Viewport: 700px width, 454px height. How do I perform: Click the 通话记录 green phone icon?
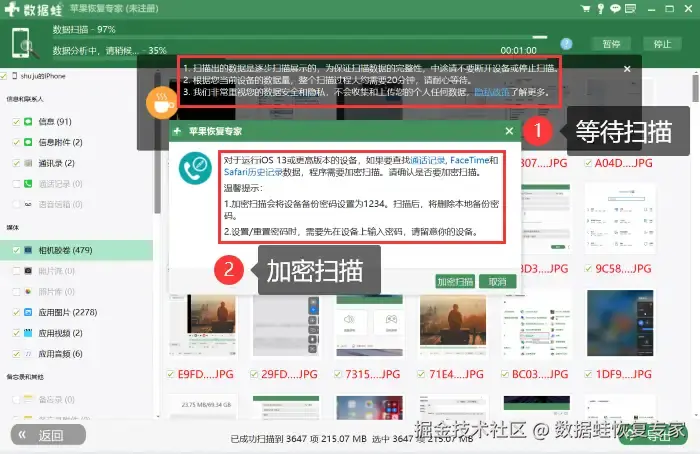pyautogui.click(x=28, y=183)
